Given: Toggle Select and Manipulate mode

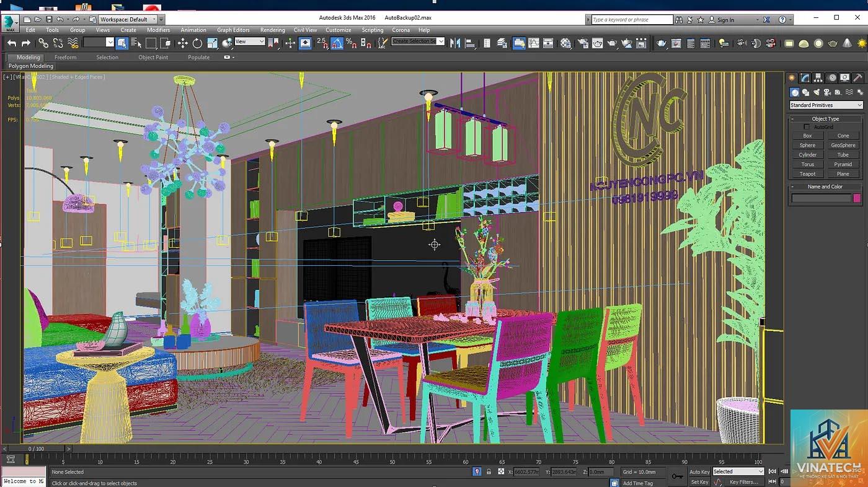Looking at the screenshot, I should pyautogui.click(x=290, y=43).
